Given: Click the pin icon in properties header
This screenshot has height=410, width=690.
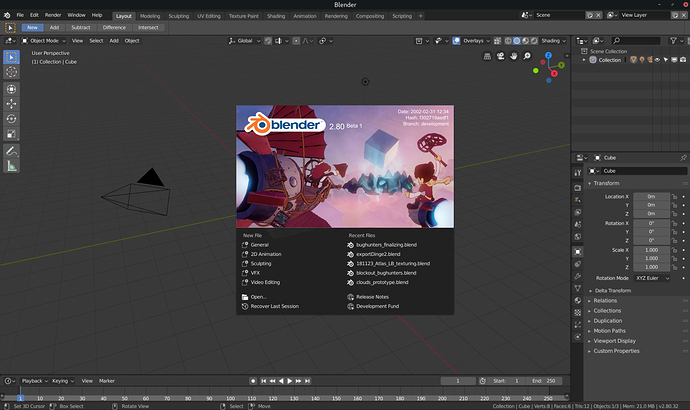Looking at the screenshot, I should point(683,157).
